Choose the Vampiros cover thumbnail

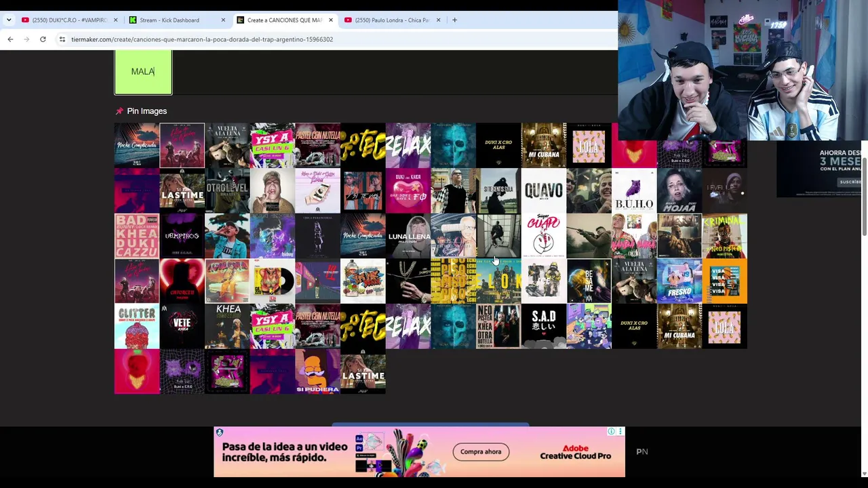tap(182, 236)
